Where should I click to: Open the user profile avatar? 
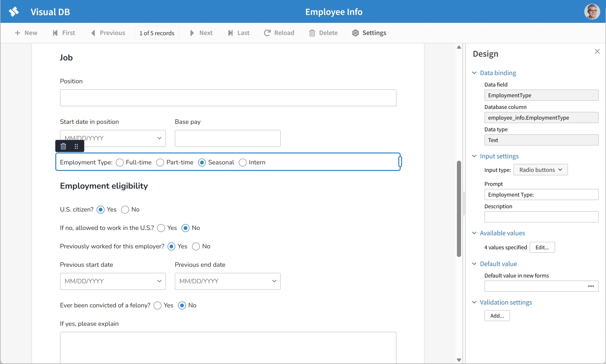(x=592, y=11)
